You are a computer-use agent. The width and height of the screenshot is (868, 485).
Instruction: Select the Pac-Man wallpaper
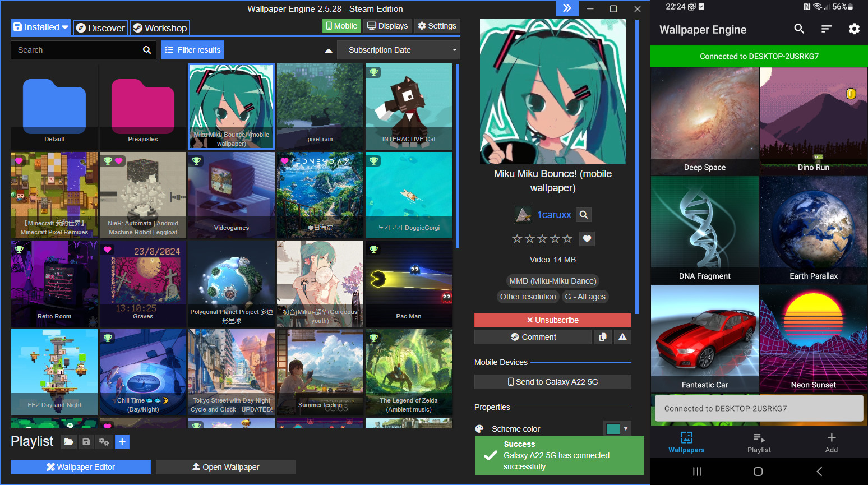tap(409, 284)
